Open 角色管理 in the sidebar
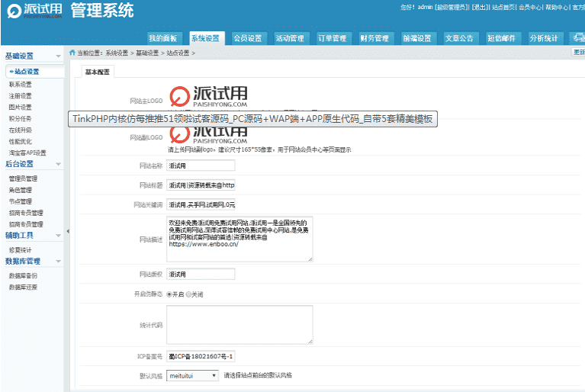 click(x=21, y=190)
